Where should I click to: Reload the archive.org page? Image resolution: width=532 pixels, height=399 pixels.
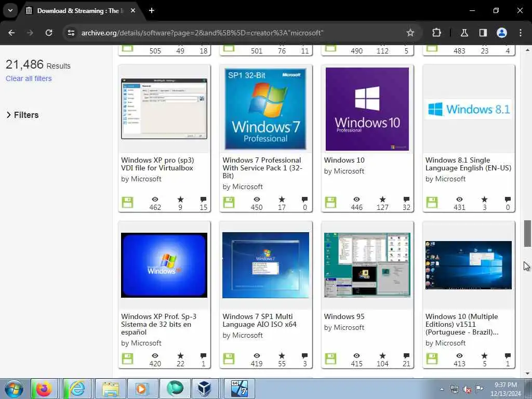coord(49,33)
